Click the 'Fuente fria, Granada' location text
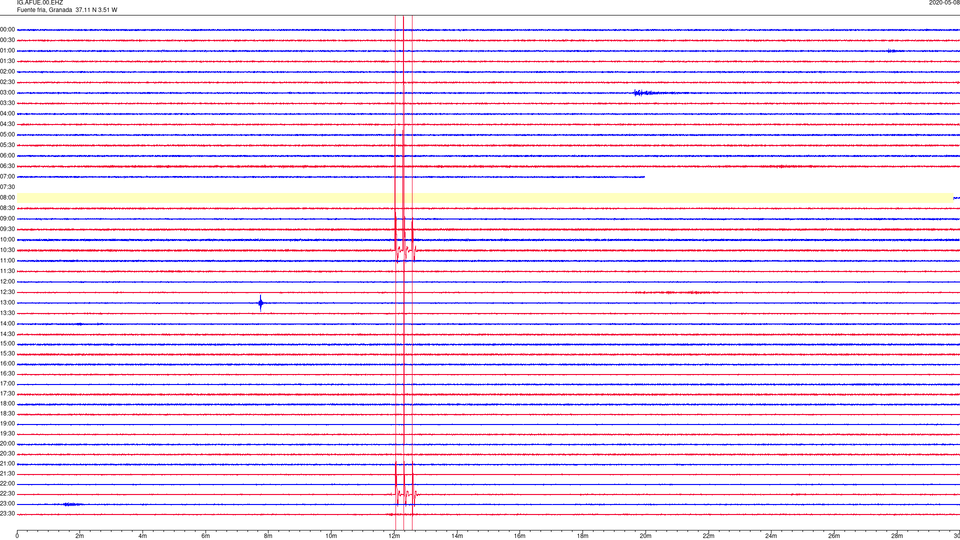Screen dimensions: 960x540 pos(45,10)
